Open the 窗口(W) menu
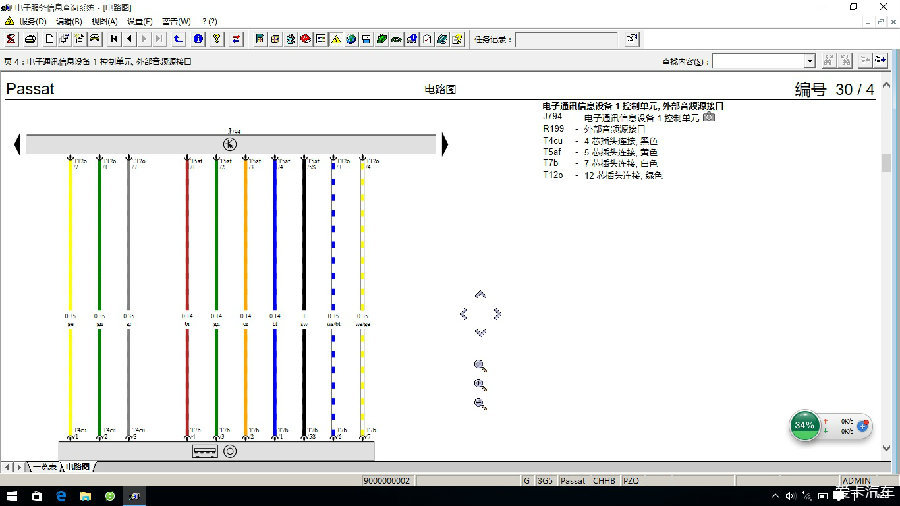The width and height of the screenshot is (900, 506). [x=176, y=21]
